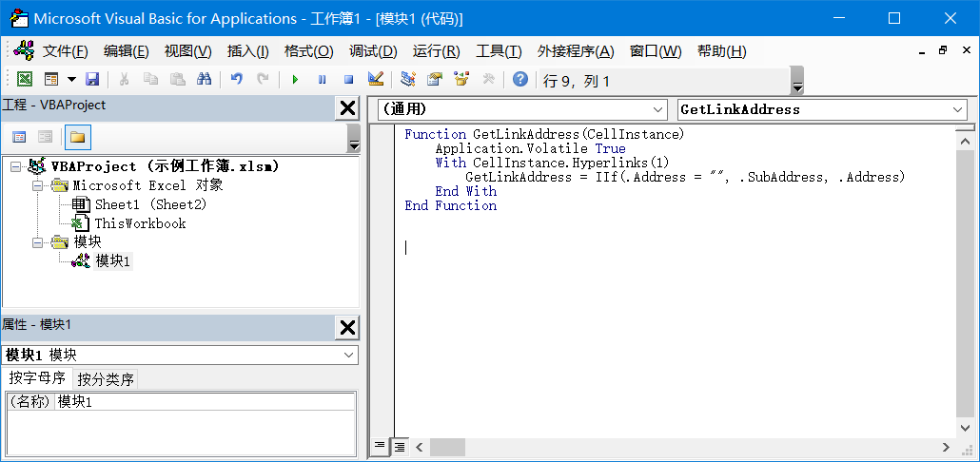Open the 窗口(W) menu
Image resolution: width=980 pixels, height=462 pixels.
(656, 51)
